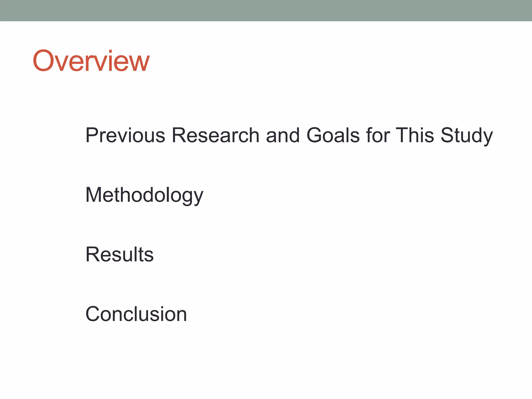Click the Results line

[x=119, y=255]
